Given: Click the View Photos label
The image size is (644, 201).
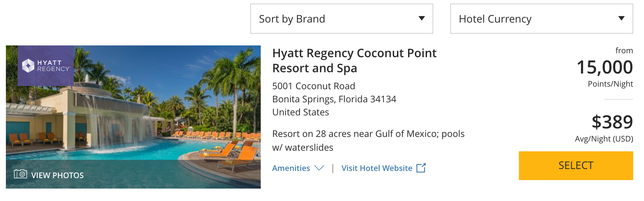Looking at the screenshot, I should (58, 176).
